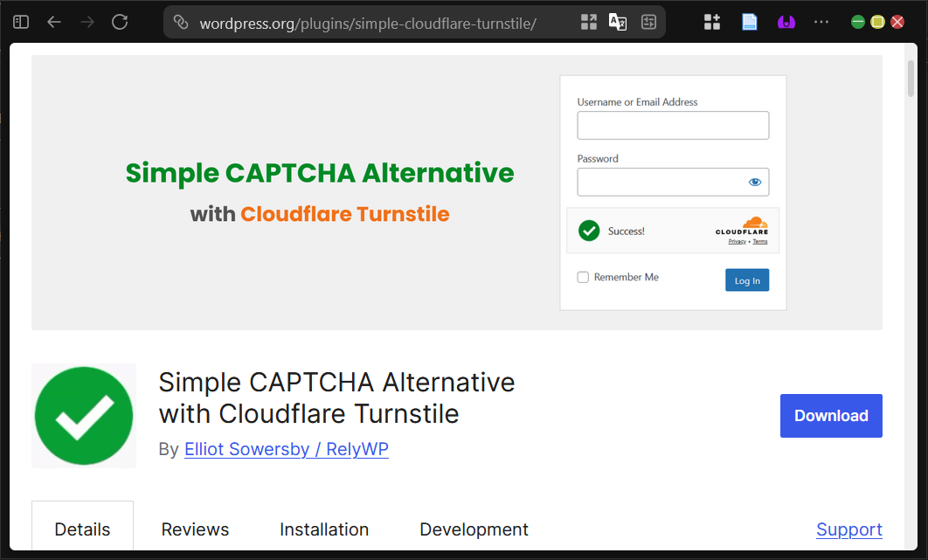Click the URL text in address bar
The width and height of the screenshot is (928, 560).
(368, 23)
